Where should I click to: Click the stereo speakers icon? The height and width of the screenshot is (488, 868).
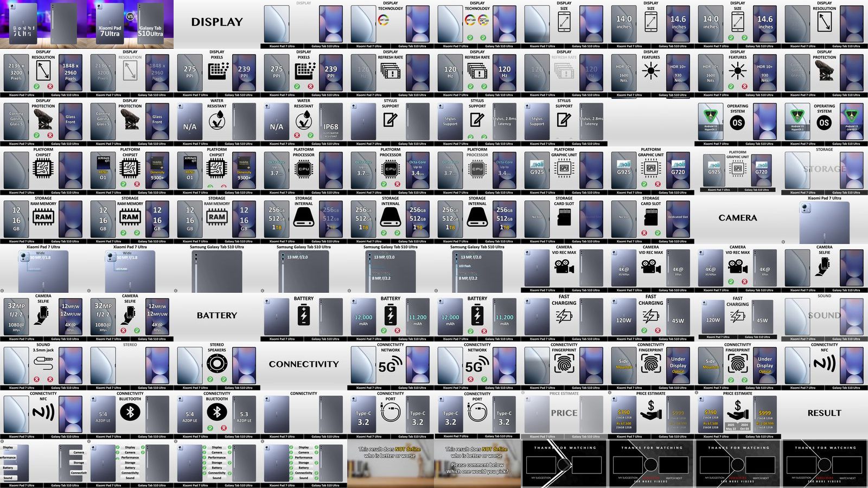point(217,364)
